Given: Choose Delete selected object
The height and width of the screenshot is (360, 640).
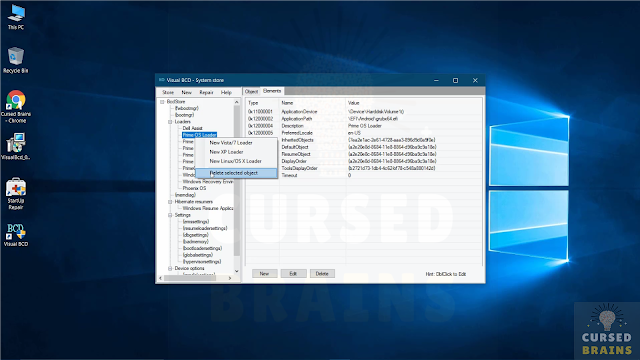Looking at the screenshot, I should click(236, 173).
